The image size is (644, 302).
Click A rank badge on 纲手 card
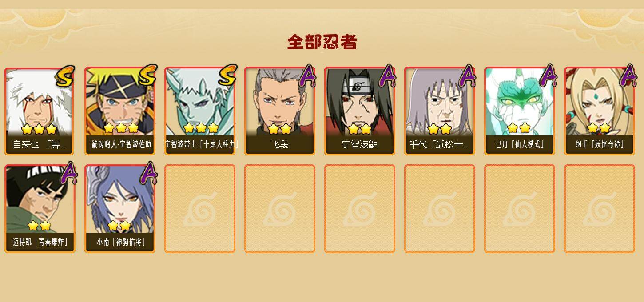point(628,76)
